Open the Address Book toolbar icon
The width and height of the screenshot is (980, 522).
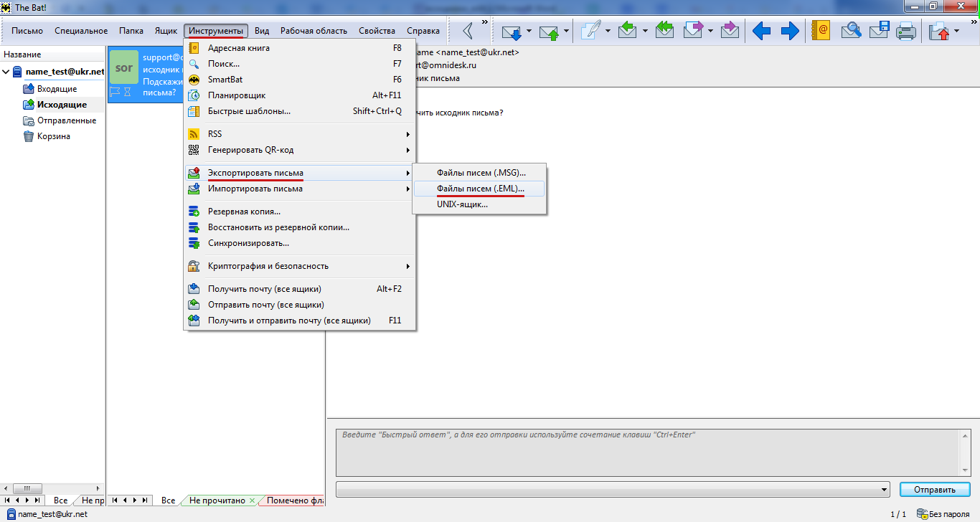(820, 31)
